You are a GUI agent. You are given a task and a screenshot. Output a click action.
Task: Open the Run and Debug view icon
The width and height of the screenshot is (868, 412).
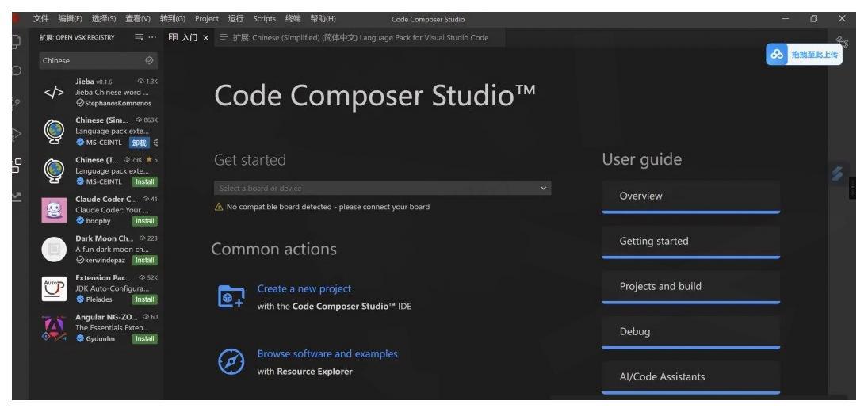point(17,134)
